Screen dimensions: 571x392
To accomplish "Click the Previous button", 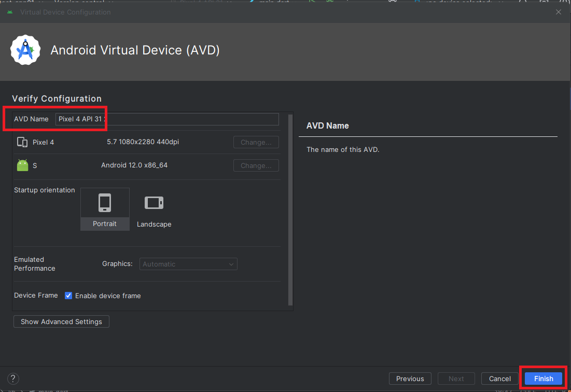I will [x=410, y=379].
